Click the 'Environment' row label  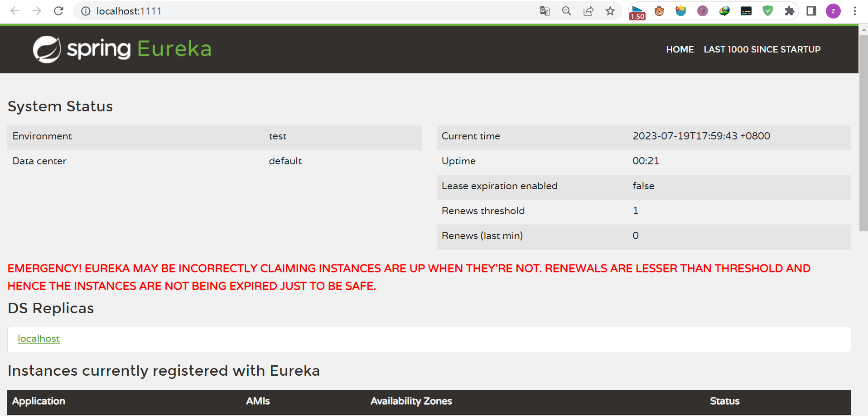tap(42, 136)
